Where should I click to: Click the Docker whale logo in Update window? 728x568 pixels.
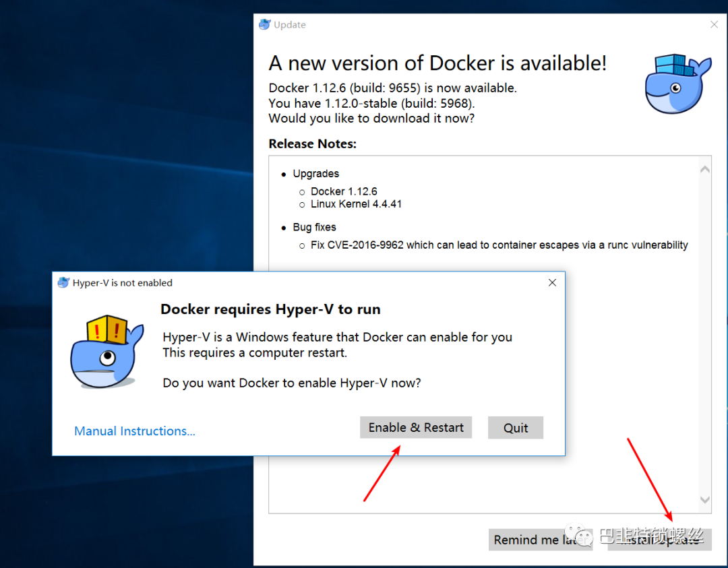678,84
